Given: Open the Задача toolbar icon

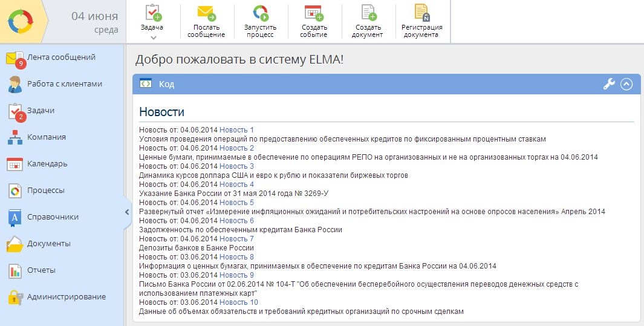Looking at the screenshot, I should pyautogui.click(x=153, y=12).
